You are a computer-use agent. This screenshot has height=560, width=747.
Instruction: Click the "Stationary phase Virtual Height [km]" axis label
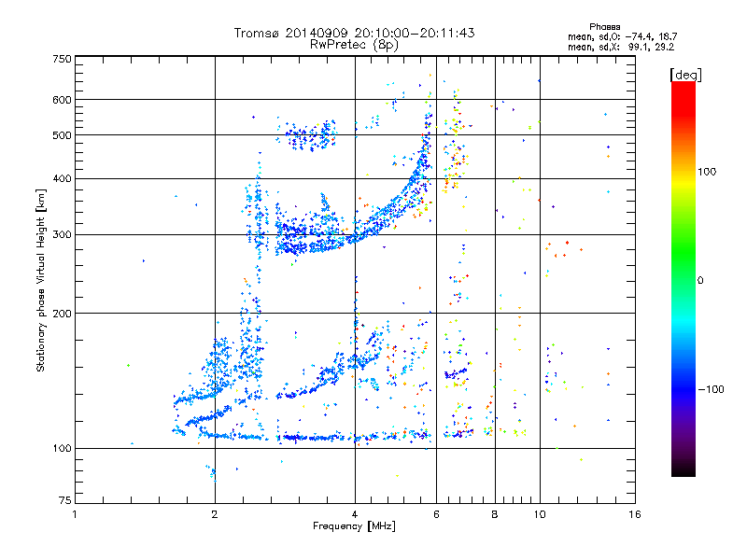[x=41, y=280]
